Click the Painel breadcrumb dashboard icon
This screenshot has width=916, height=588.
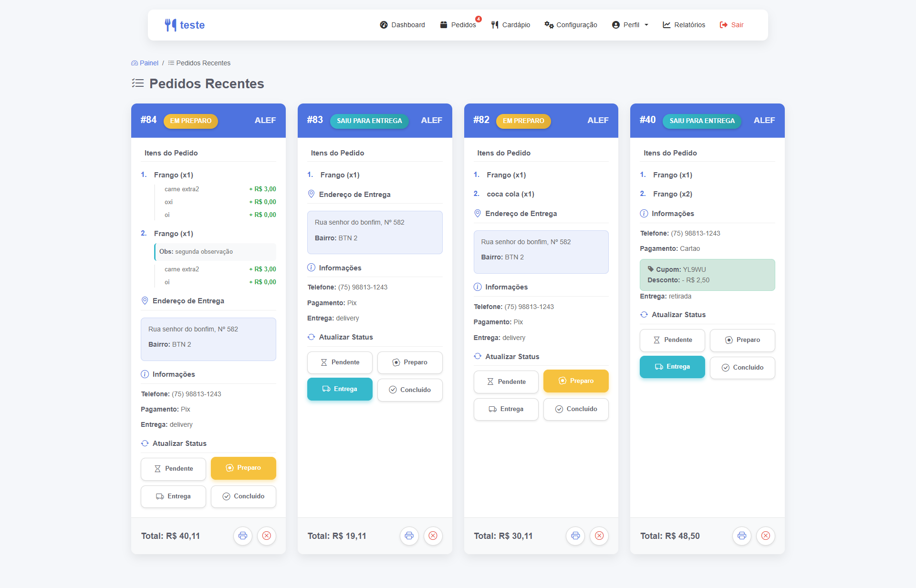pyautogui.click(x=135, y=63)
